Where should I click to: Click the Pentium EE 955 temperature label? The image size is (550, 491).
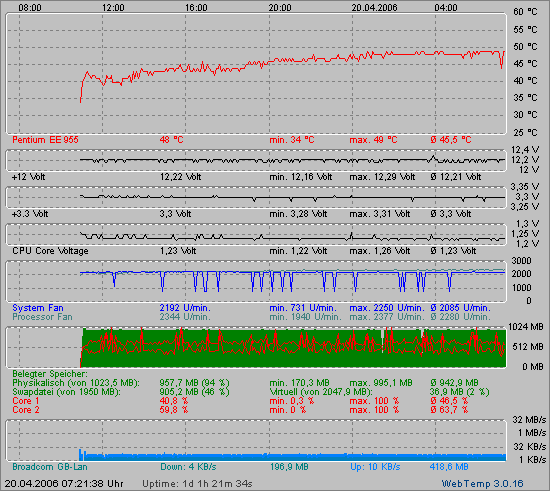(45, 140)
